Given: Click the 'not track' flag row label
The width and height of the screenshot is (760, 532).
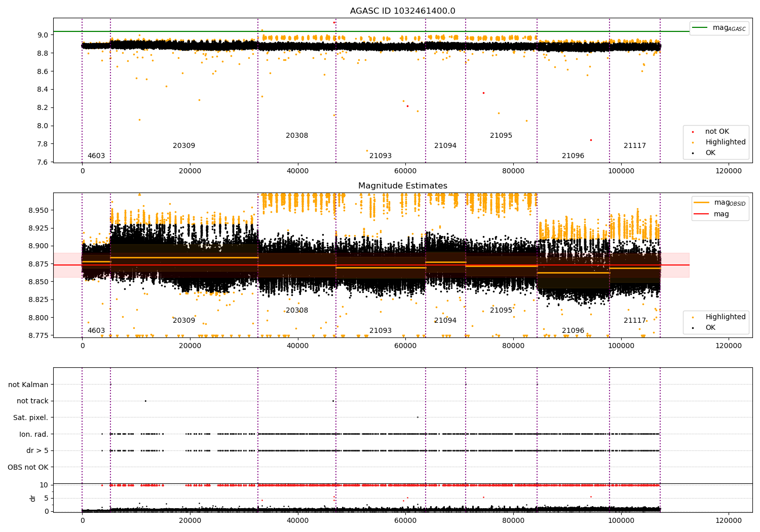Looking at the screenshot, I should coord(32,401).
